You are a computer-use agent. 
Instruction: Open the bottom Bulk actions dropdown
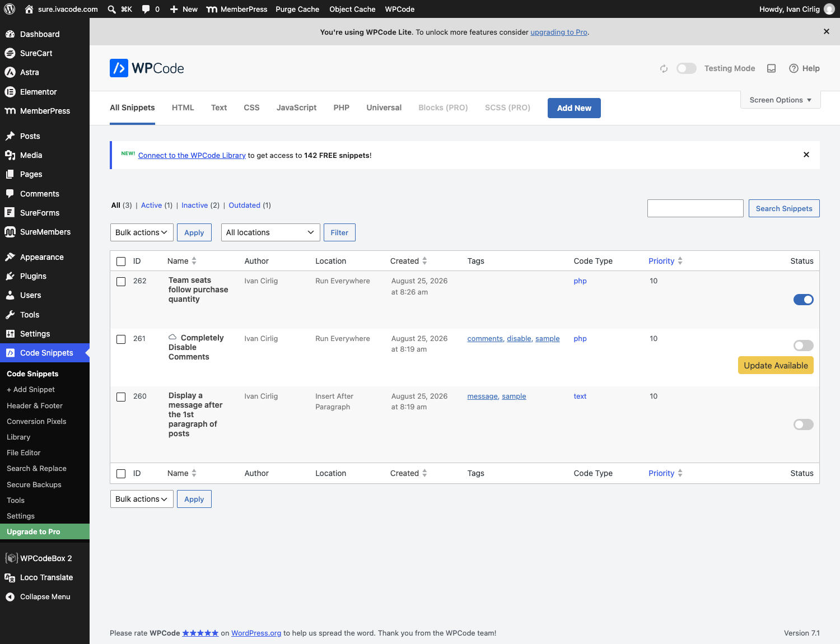142,499
